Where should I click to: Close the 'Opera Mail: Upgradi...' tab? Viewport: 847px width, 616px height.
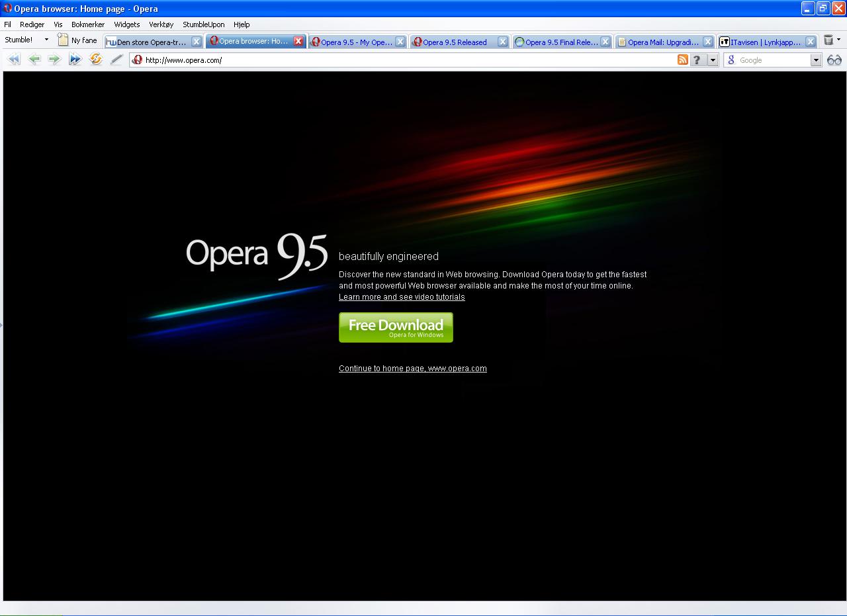click(x=708, y=42)
